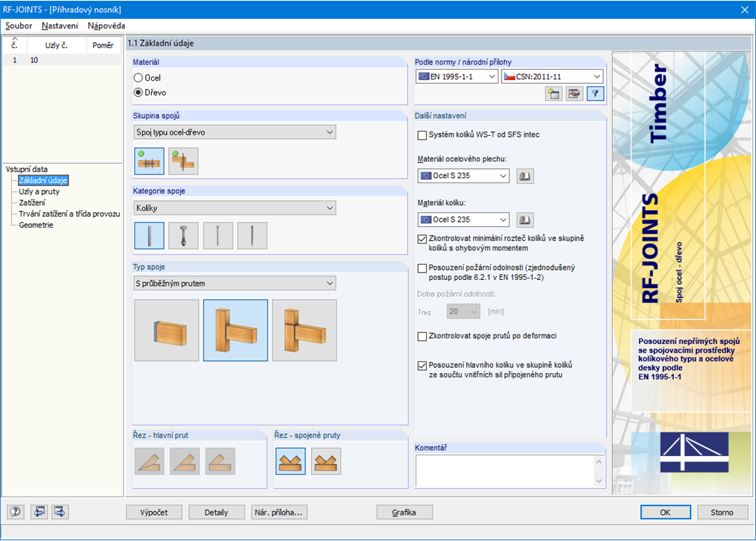Enable Zkontrolovat spoje prutů po deformaci
The image size is (756, 541).
[x=422, y=336]
